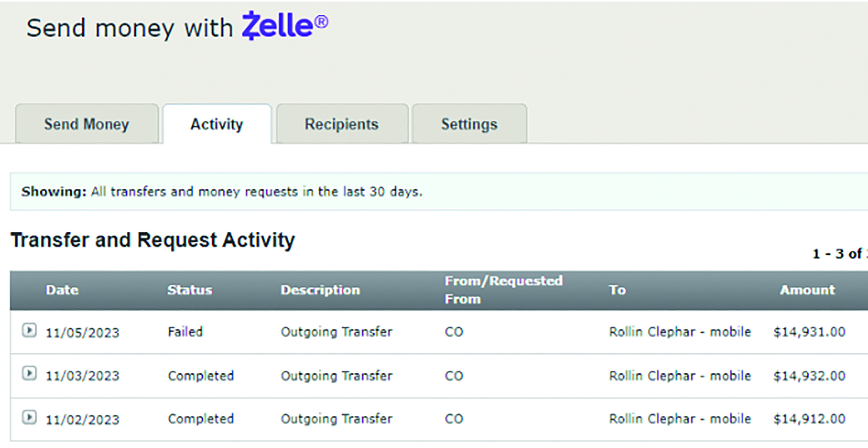The height and width of the screenshot is (448, 868).
Task: Expand the 11/02/2023 transfer details
Action: pyautogui.click(x=29, y=417)
